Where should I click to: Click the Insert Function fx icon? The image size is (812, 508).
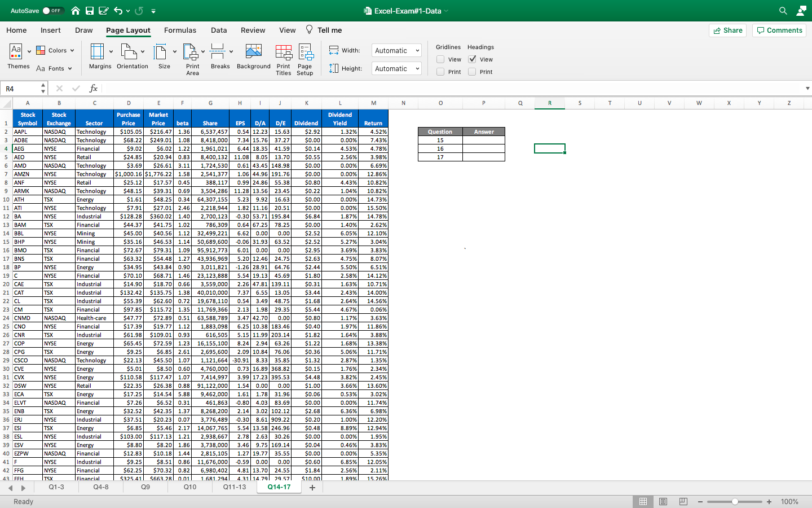94,88
